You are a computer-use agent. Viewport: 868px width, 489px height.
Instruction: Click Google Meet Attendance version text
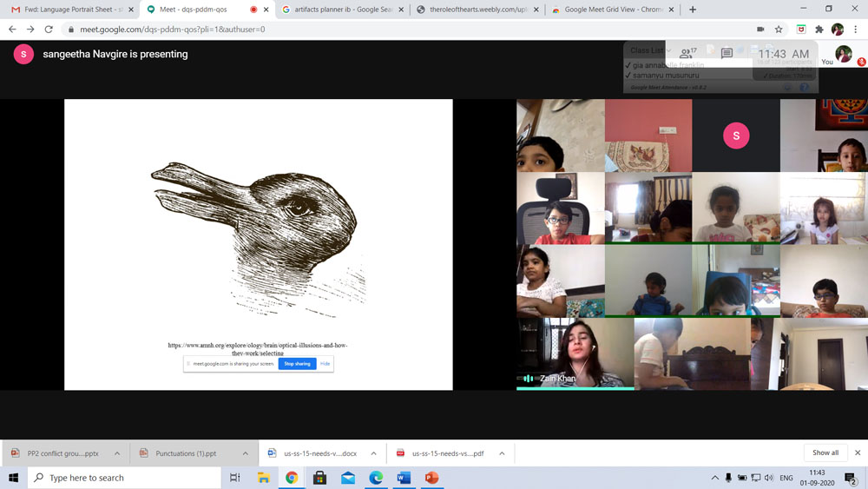click(x=668, y=88)
